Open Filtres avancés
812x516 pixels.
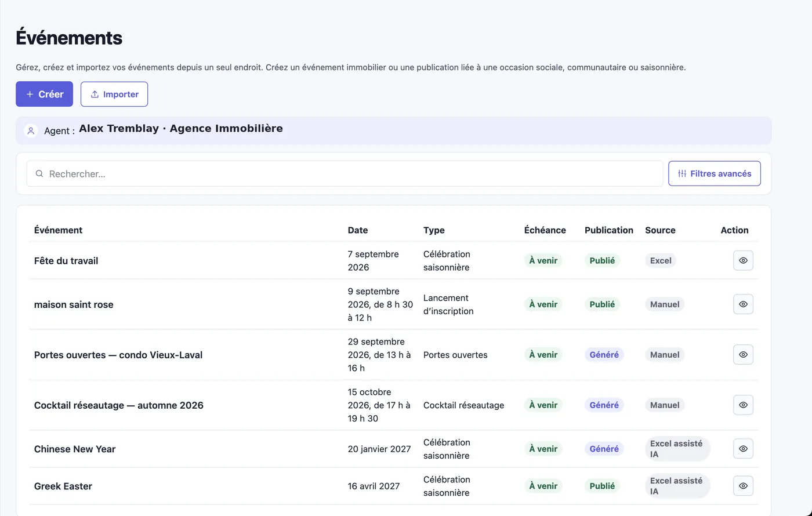[x=715, y=173]
